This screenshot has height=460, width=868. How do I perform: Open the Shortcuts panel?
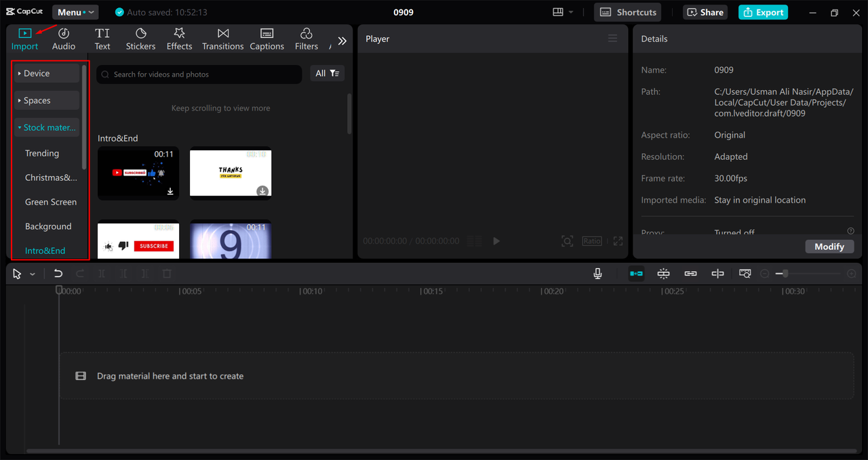coord(628,12)
